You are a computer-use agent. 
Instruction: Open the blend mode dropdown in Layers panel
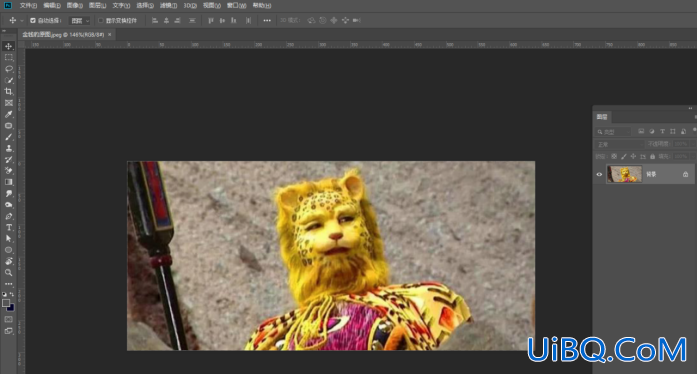619,144
